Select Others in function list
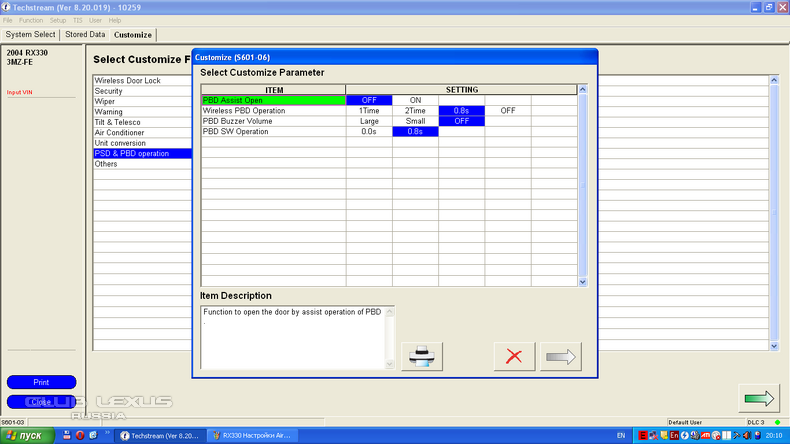The image size is (790, 444). (x=143, y=164)
